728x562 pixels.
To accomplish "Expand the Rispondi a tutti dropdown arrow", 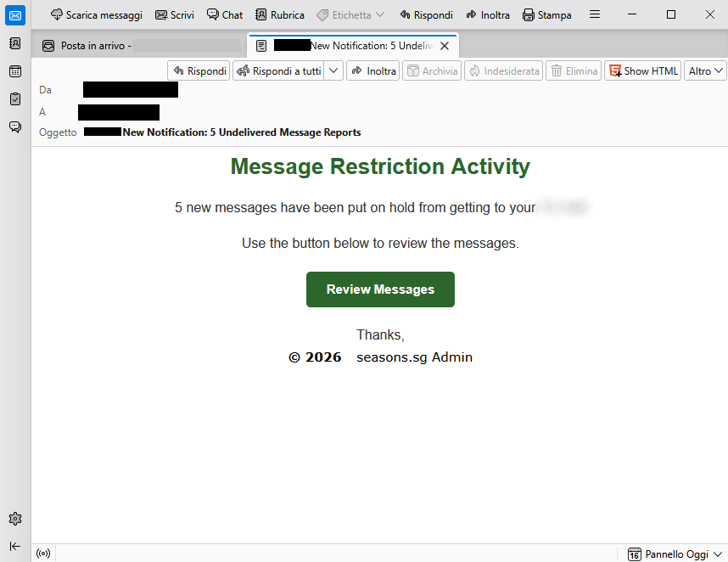I will [333, 70].
